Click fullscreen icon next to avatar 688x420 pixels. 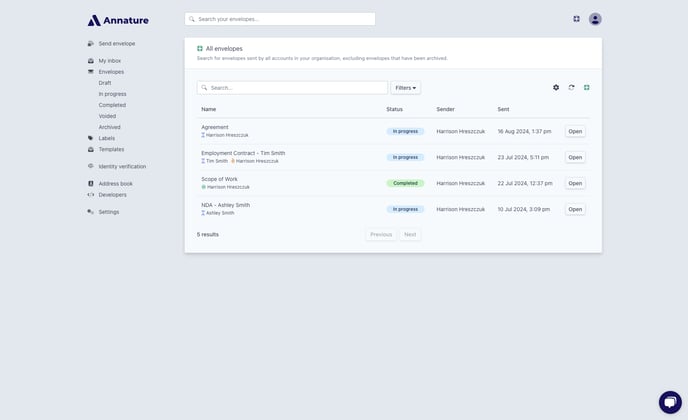pos(577,19)
